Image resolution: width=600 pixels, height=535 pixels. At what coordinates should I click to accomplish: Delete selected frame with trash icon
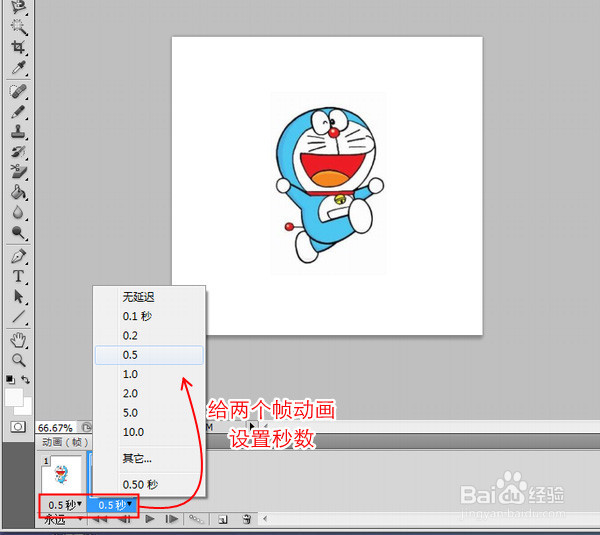[247, 519]
